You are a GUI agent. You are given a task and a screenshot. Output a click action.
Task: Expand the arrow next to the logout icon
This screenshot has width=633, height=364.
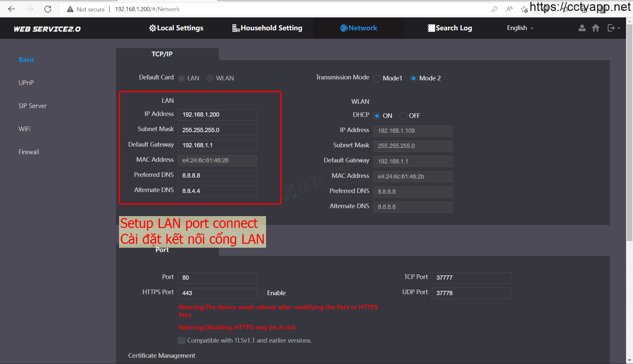click(619, 28)
